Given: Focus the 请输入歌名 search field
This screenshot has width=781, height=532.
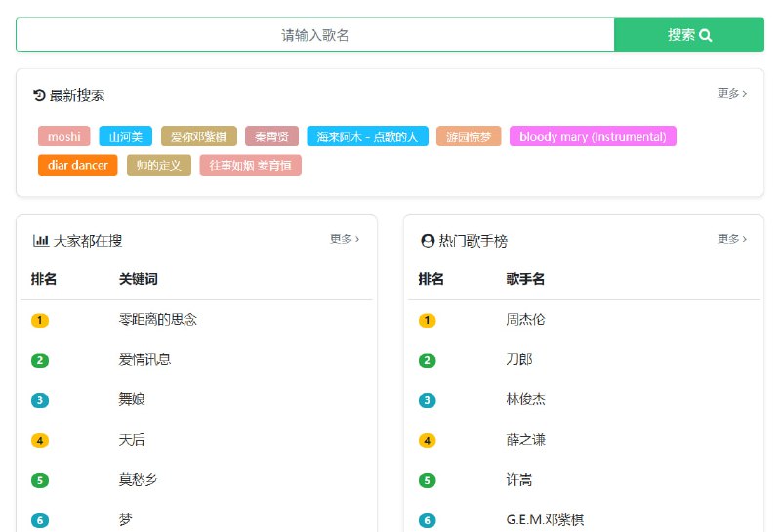Looking at the screenshot, I should pyautogui.click(x=315, y=35).
